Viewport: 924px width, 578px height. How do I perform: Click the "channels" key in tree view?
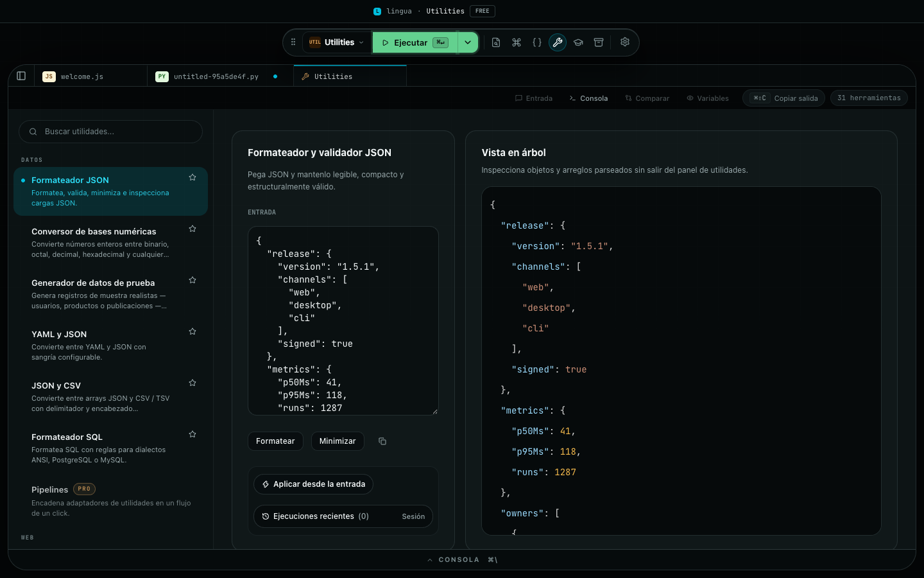(x=538, y=267)
